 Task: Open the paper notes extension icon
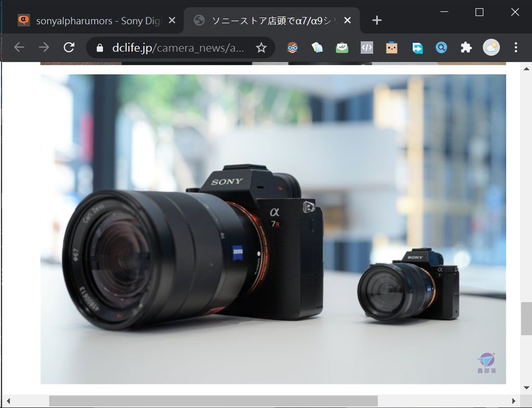click(317, 47)
